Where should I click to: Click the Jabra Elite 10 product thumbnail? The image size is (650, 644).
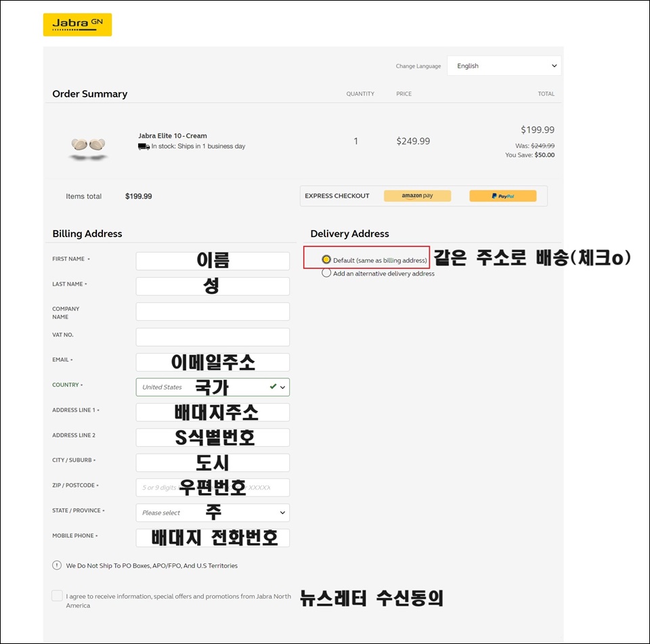point(88,148)
